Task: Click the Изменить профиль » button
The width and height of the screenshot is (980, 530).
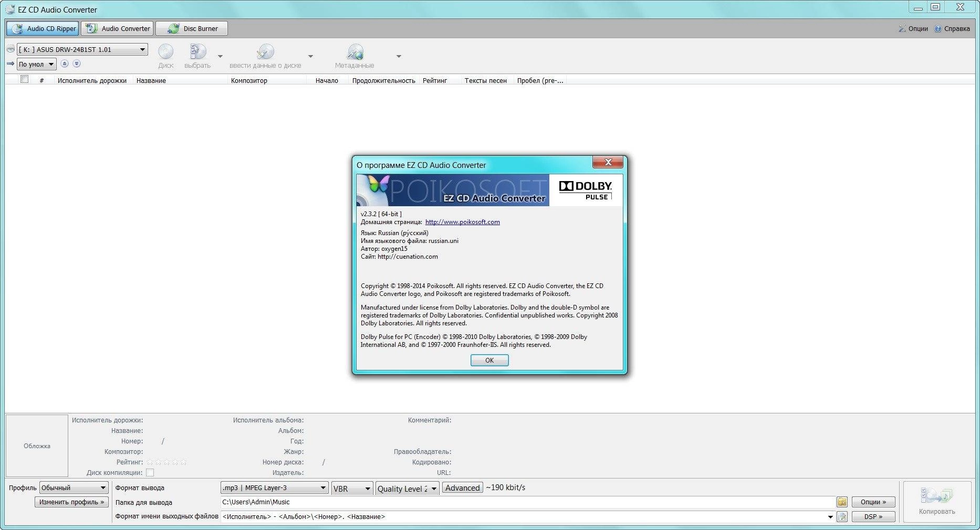Action: [x=71, y=502]
